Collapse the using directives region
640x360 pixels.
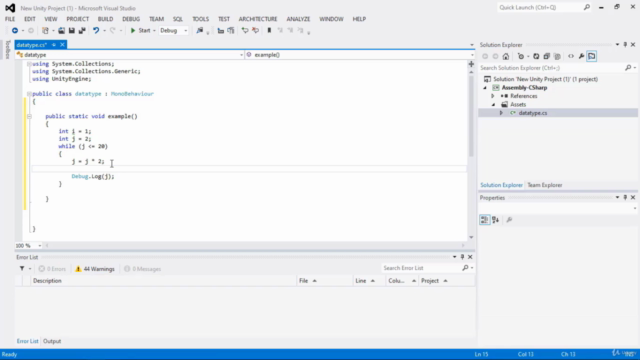point(29,64)
